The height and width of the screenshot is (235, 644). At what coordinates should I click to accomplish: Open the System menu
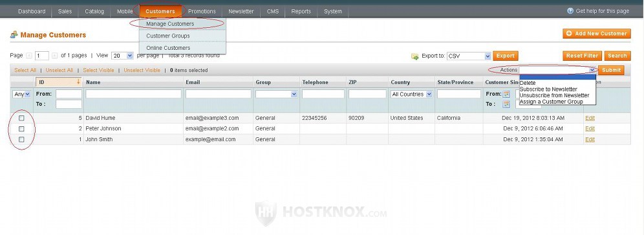[333, 12]
